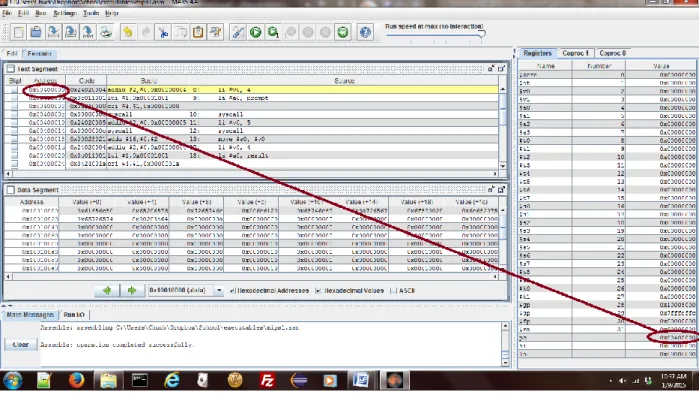Reset the simulator with the green Reset icon
Image resolution: width=699 pixels, height=395 pixels.
tap(342, 32)
